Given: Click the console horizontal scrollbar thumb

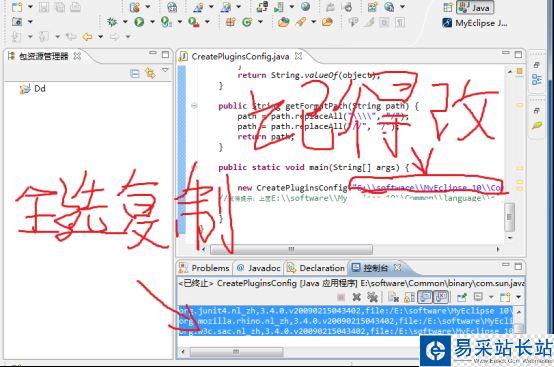Looking at the screenshot, I should [x=236, y=352].
